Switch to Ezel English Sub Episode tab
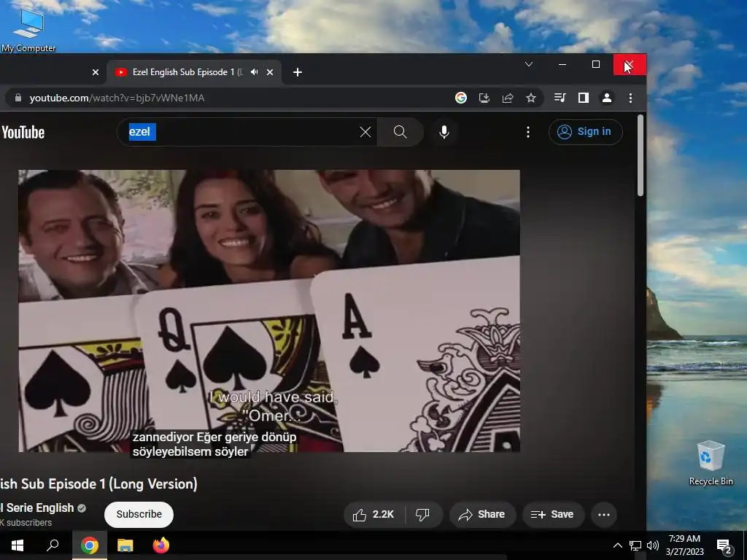 [187, 72]
